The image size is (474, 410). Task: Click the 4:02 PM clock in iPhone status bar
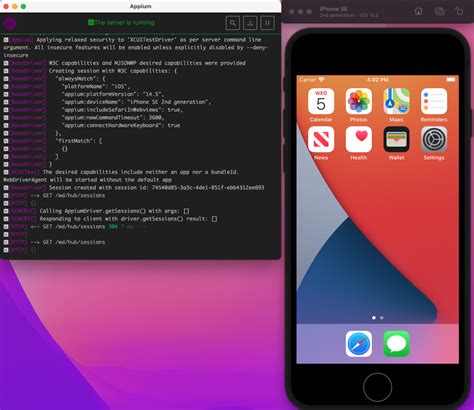click(x=377, y=80)
